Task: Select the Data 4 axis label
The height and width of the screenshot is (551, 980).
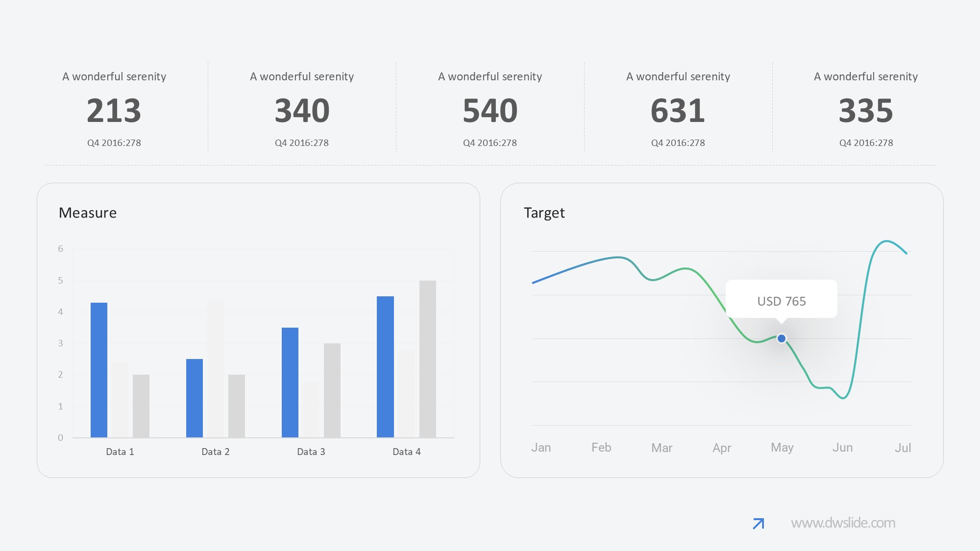Action: pyautogui.click(x=407, y=452)
